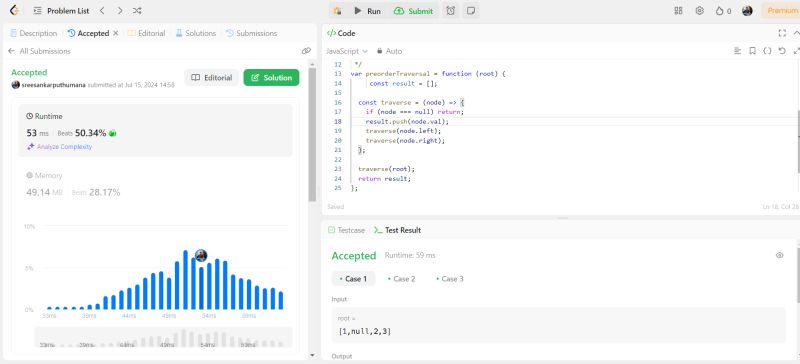The height and width of the screenshot is (364, 800).
Task: Open settings gear icon
Action: 699,11
